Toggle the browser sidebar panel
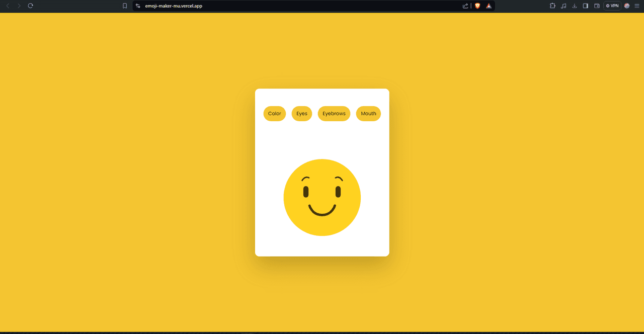Viewport: 644px width, 334px height. point(586,6)
